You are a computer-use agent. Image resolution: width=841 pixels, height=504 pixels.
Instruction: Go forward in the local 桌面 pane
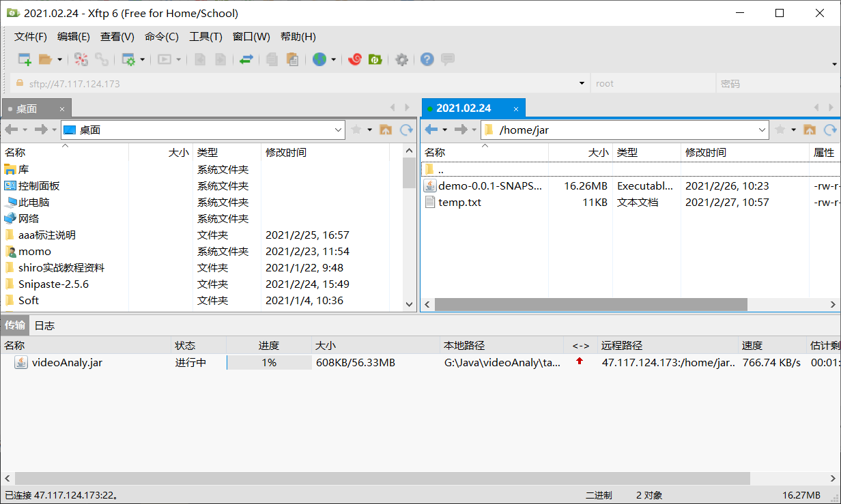coord(41,130)
